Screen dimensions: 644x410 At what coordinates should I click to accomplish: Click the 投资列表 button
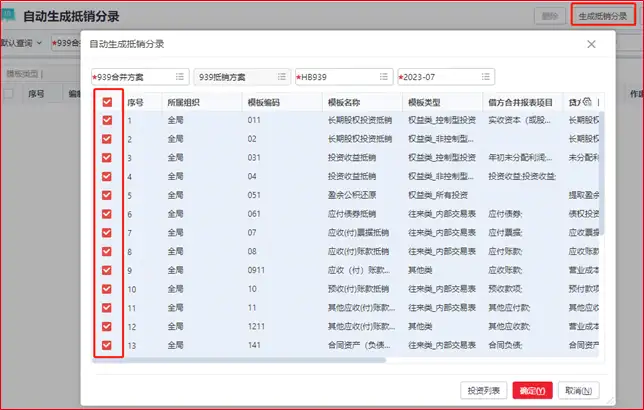(x=484, y=390)
